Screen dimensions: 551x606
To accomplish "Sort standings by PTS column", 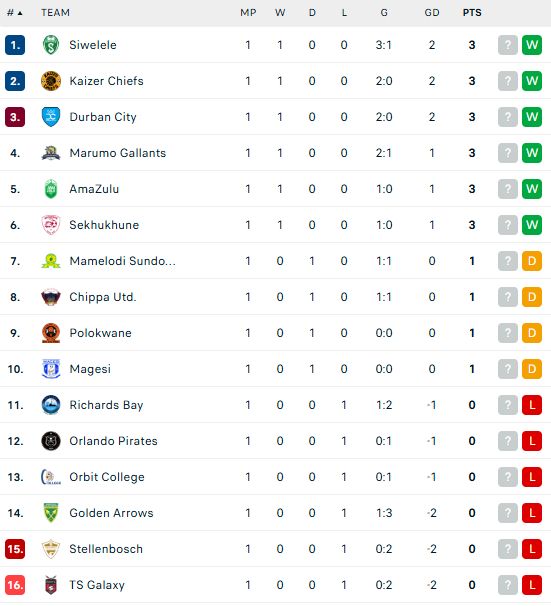I will [472, 13].
